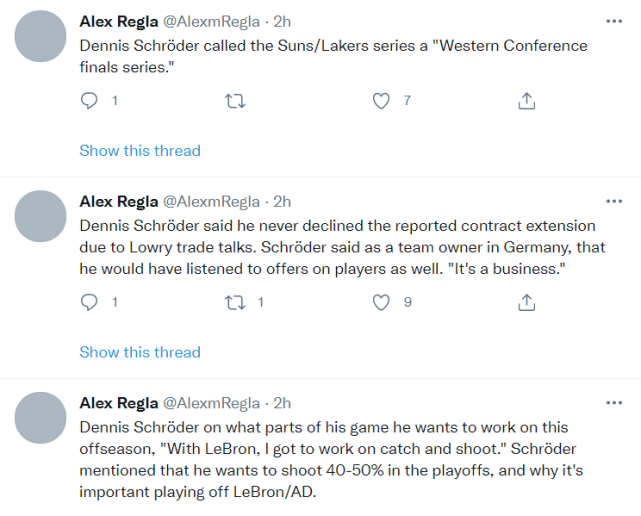The image size is (641, 516).
Task: Share the Western Conference finals tweet
Action: [x=527, y=101]
